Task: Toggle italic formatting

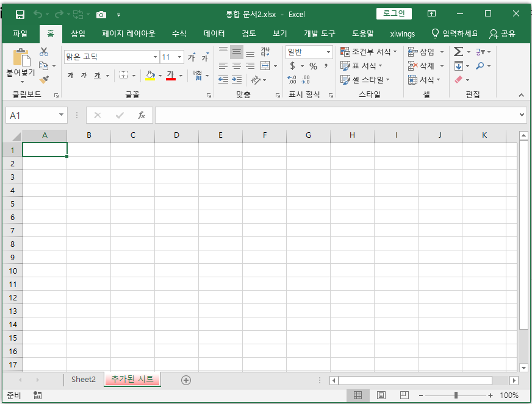Action: (84, 75)
